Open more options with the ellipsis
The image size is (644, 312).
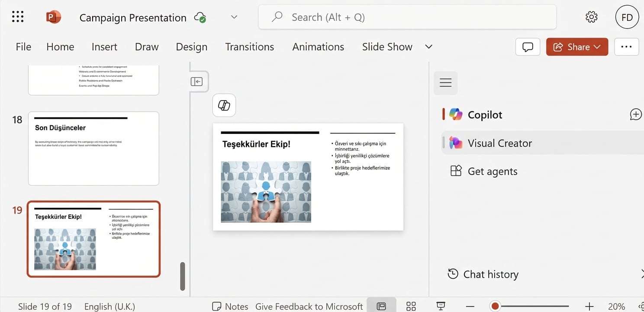coord(626,46)
